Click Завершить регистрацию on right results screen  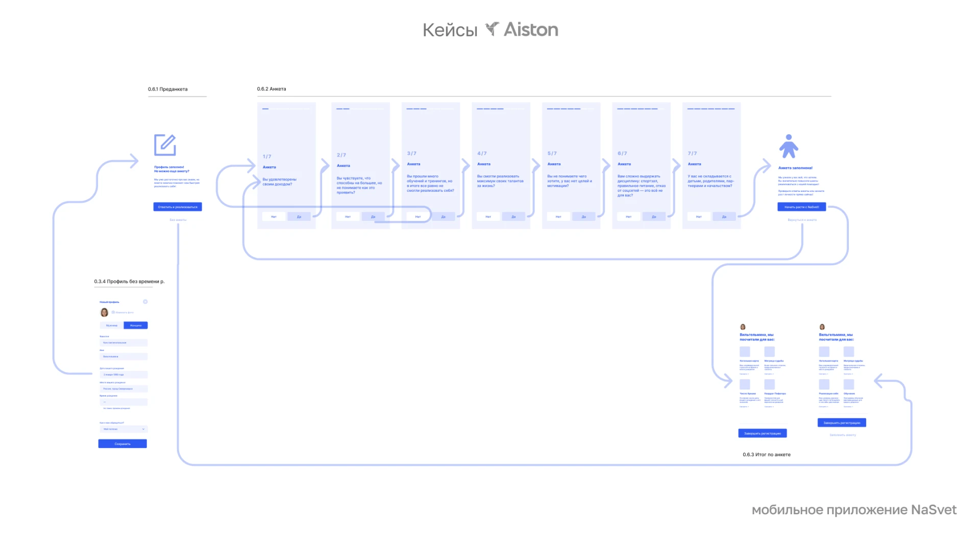(842, 423)
